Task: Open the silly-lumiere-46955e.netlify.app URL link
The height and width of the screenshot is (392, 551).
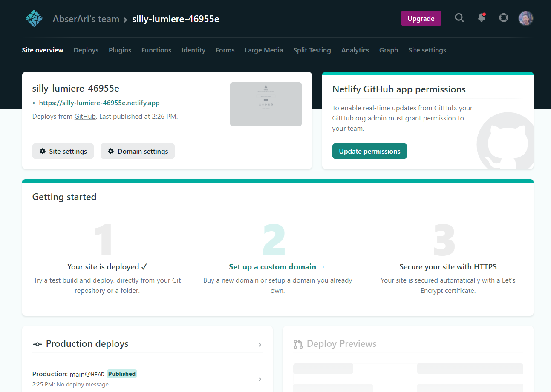Action: (x=99, y=103)
